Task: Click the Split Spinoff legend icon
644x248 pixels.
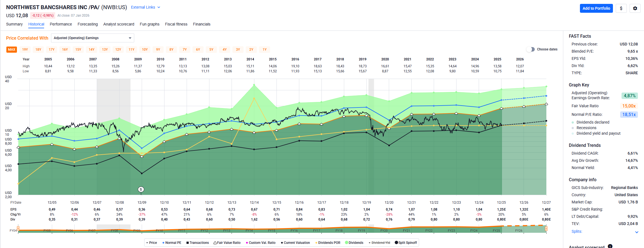Action: 396,243
